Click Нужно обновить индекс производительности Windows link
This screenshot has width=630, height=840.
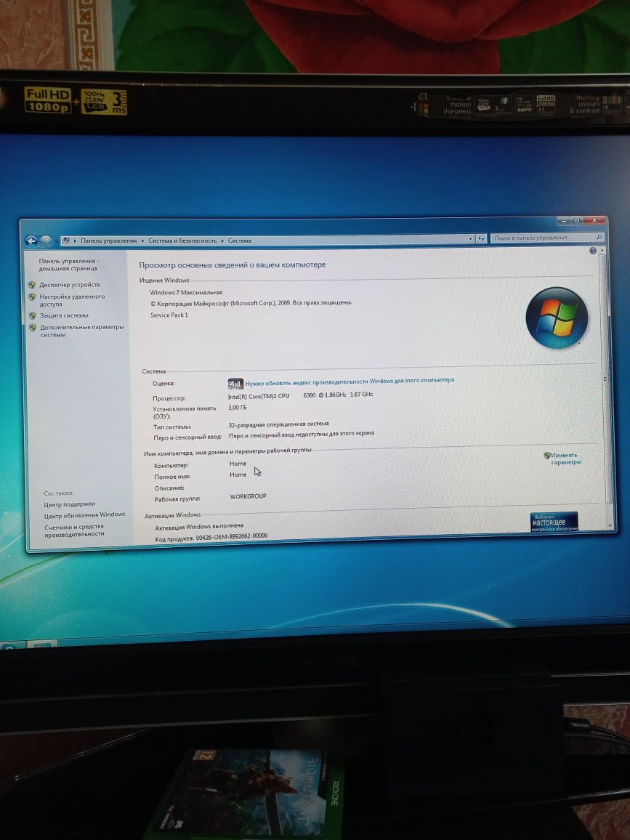[350, 381]
